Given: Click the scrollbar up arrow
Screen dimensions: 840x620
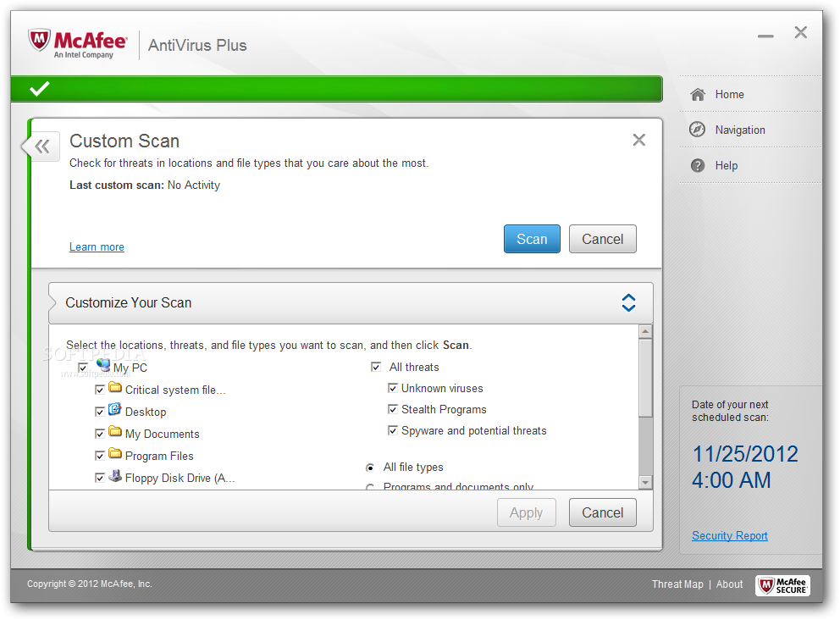Looking at the screenshot, I should [645, 332].
